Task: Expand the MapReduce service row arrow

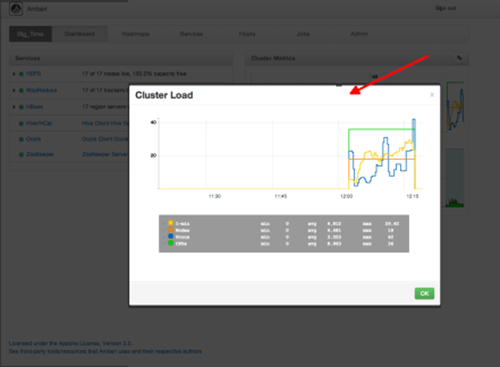Action: click(x=14, y=90)
